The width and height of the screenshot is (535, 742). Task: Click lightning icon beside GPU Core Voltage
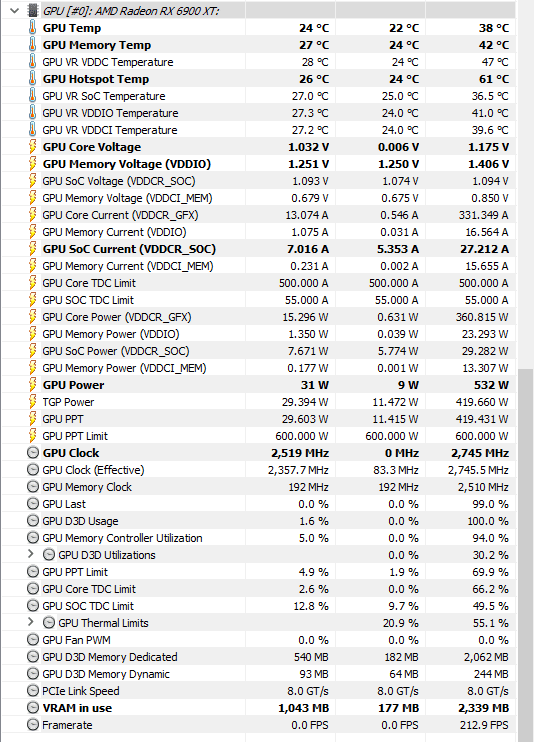32,147
